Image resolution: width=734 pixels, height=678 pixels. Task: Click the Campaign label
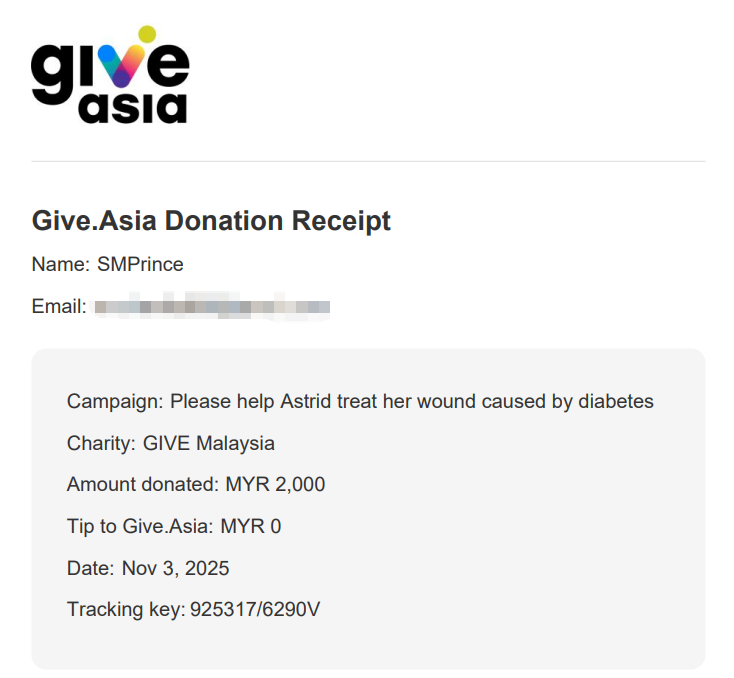[x=115, y=402]
